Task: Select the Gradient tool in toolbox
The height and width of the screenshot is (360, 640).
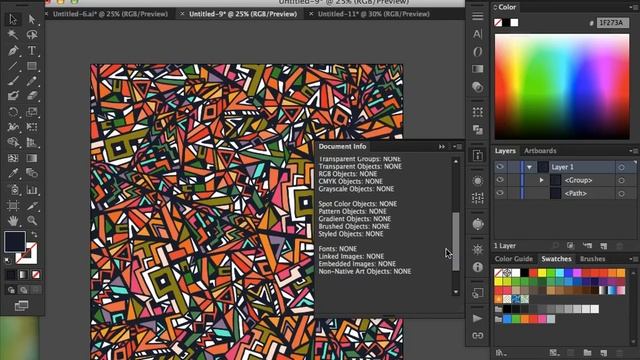Action: [x=32, y=158]
